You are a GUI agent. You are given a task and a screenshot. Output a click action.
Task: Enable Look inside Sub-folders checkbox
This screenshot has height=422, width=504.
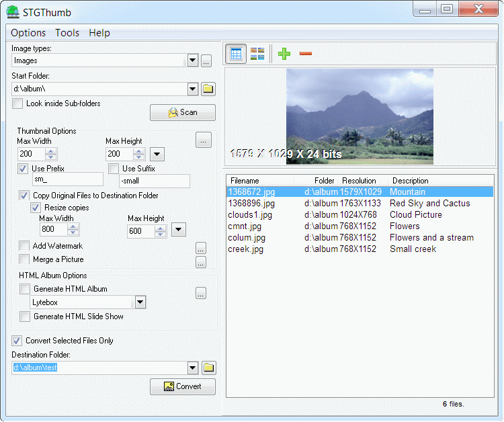[x=17, y=103]
